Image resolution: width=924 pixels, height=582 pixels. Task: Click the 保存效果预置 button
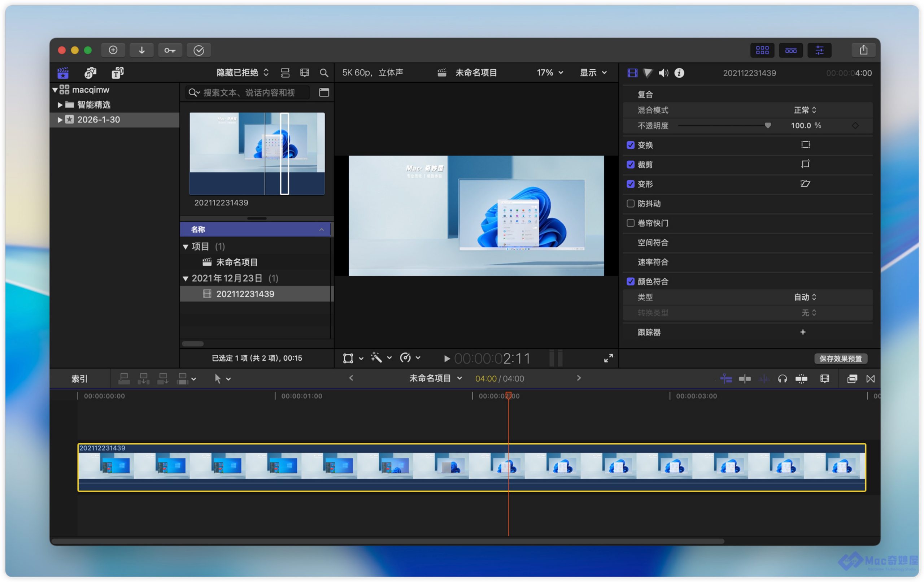(x=840, y=359)
